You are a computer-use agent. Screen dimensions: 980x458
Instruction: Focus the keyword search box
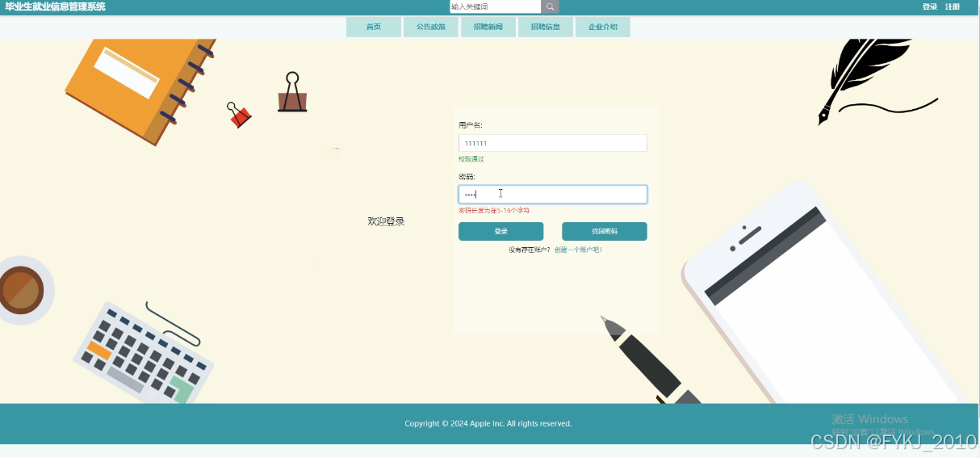[495, 6]
